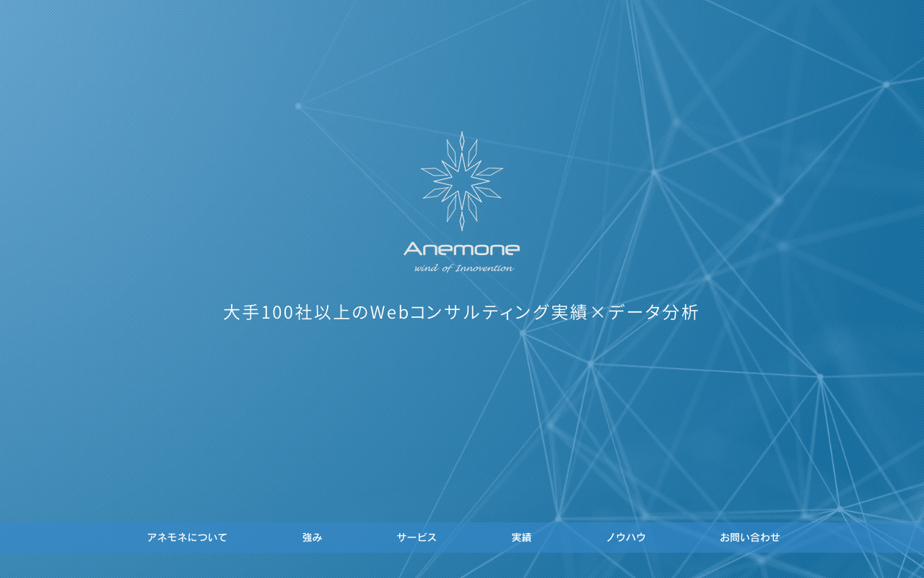The width and height of the screenshot is (924, 578).
Task: Click the Anemone flower logo icon
Action: point(462,181)
